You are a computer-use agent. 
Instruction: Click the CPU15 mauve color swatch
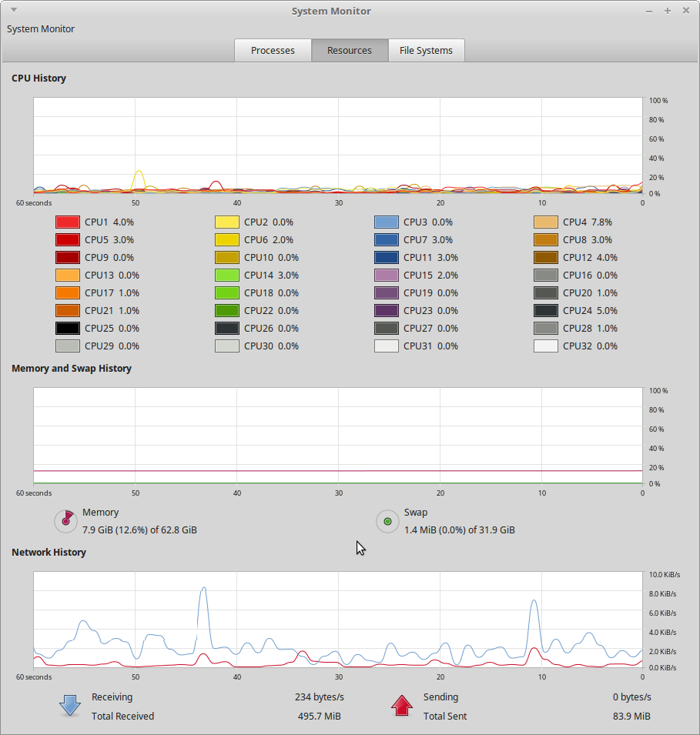387,276
